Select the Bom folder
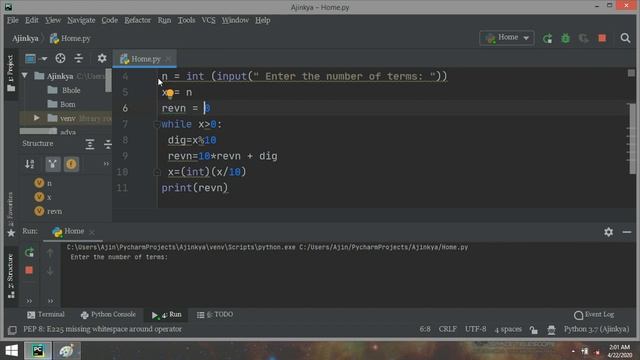This screenshot has width=640, height=360. pos(62,104)
